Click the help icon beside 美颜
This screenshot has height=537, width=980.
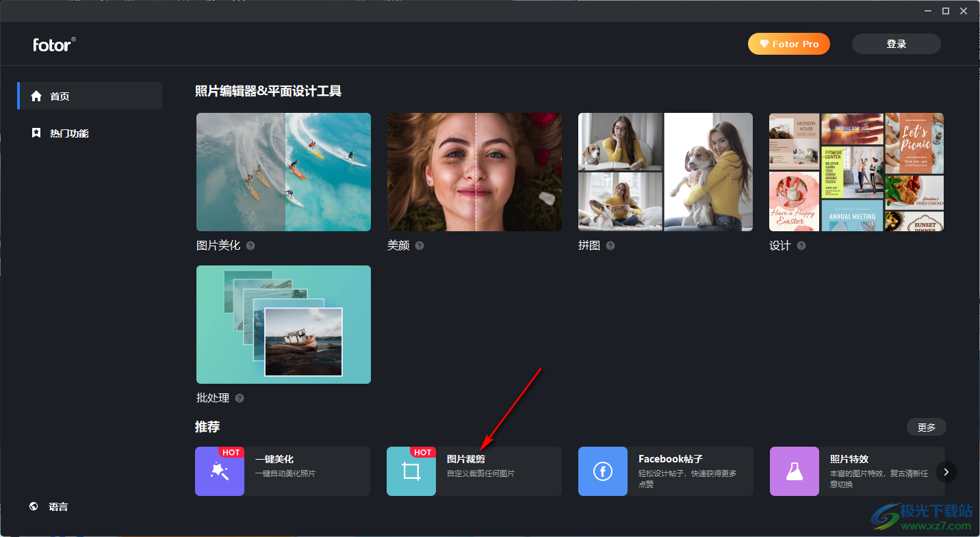click(420, 246)
